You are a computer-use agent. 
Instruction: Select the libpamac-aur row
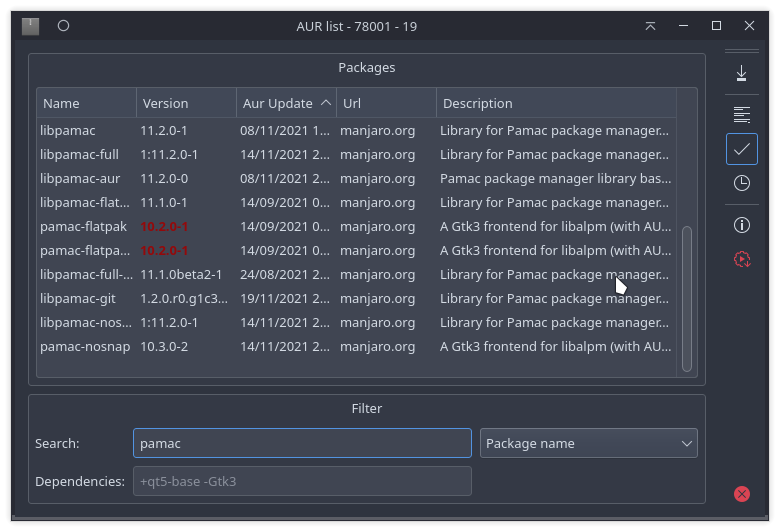(356, 178)
